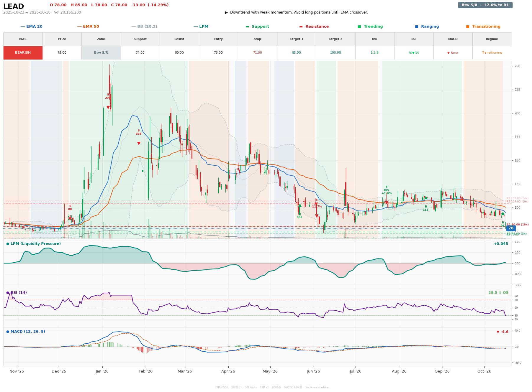This screenshot has height=392, width=532.
Task: Click the Target 1 value 95.00
Action: 297,53
